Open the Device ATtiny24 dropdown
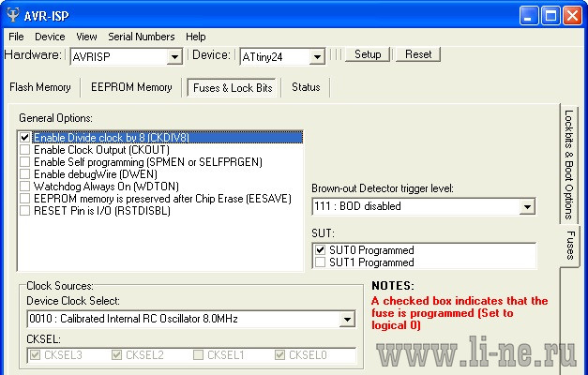 coord(317,57)
